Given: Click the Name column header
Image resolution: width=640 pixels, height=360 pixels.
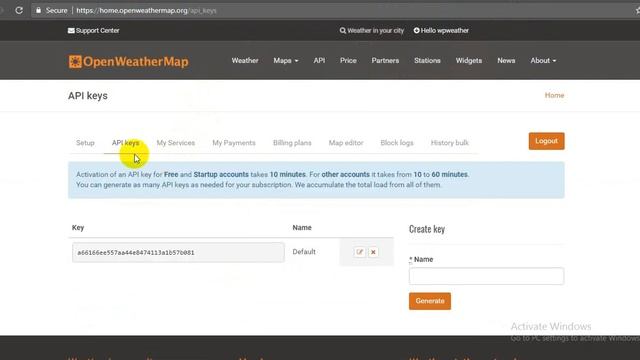Looking at the screenshot, I should (302, 228).
